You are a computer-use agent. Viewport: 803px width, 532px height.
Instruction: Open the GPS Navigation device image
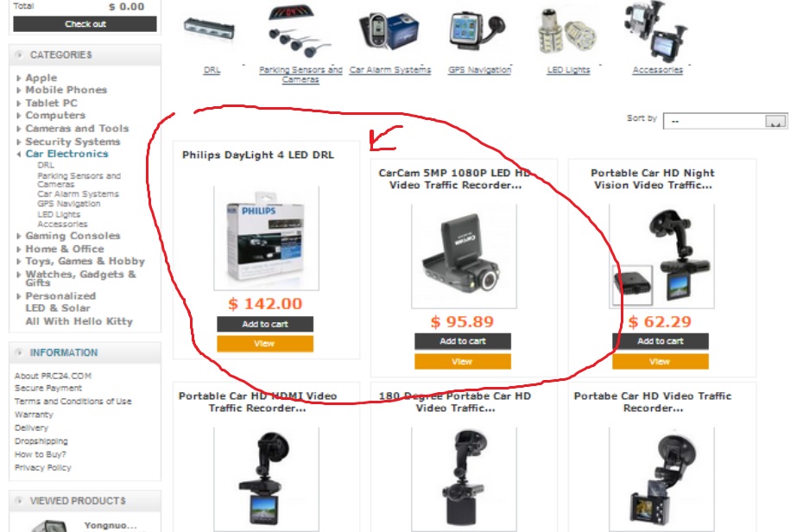click(x=477, y=32)
